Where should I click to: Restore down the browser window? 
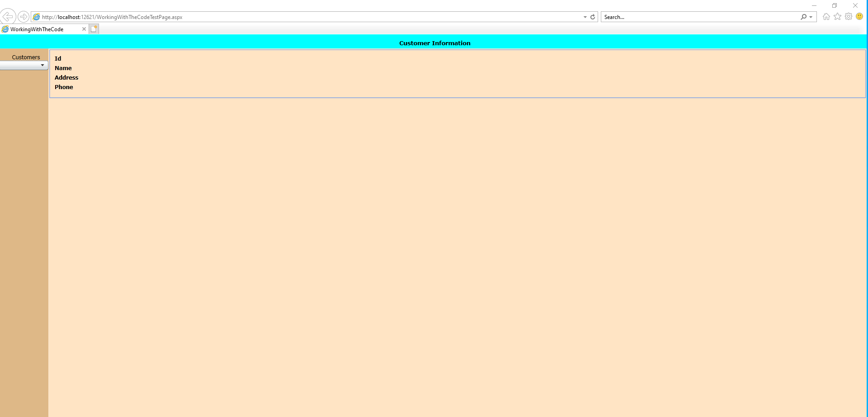[x=835, y=5]
